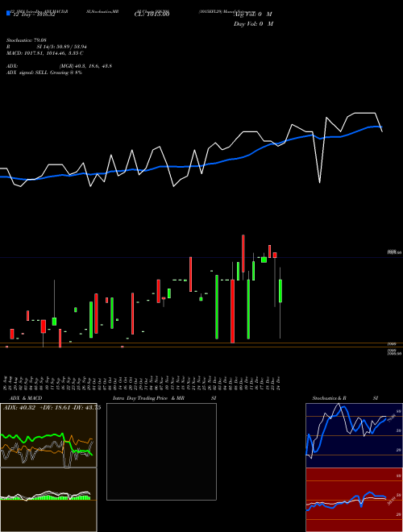Click the white price line's sharp dip
Viewport: 403px width, 532px height.
tap(319, 182)
